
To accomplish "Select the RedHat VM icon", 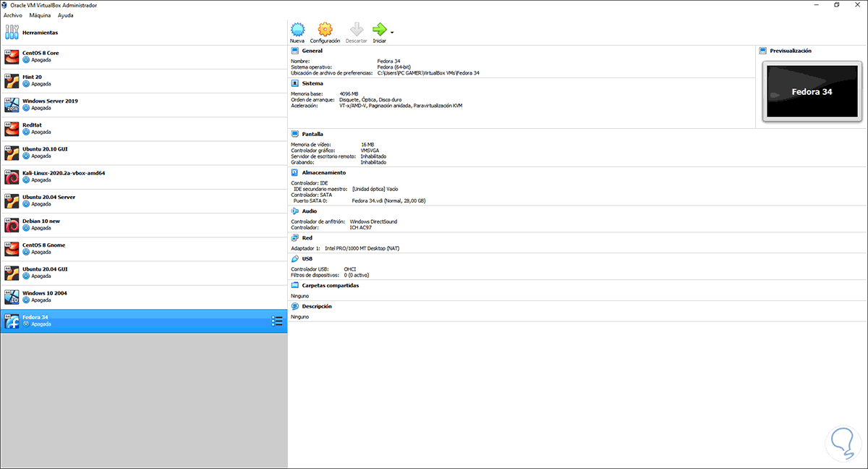I will [12, 128].
